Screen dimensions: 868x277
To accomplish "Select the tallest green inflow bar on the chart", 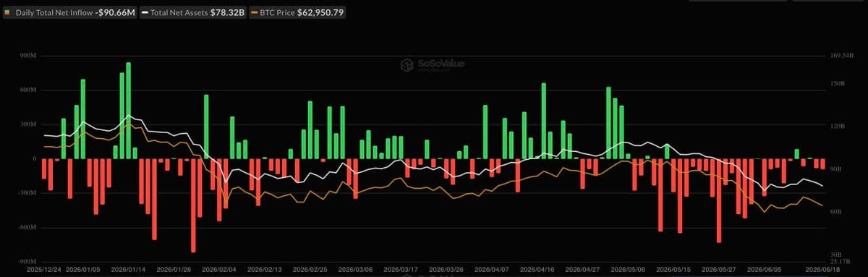I will pyautogui.click(x=128, y=111).
